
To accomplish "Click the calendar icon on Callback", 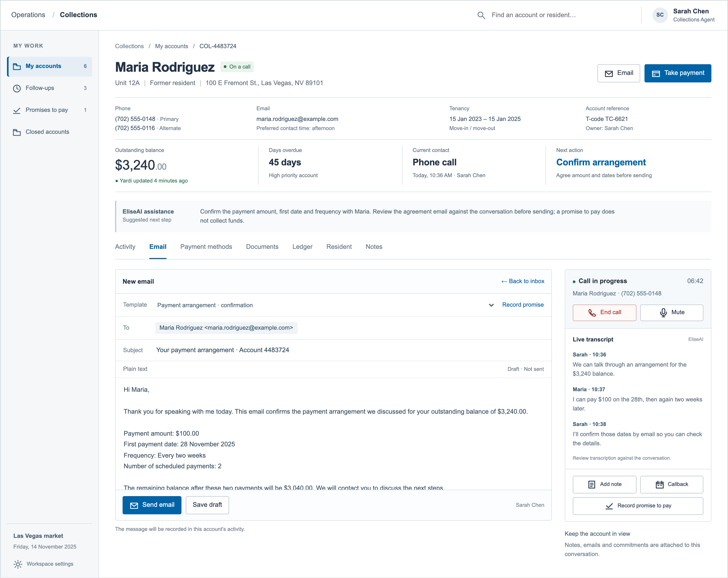I will click(x=659, y=485).
